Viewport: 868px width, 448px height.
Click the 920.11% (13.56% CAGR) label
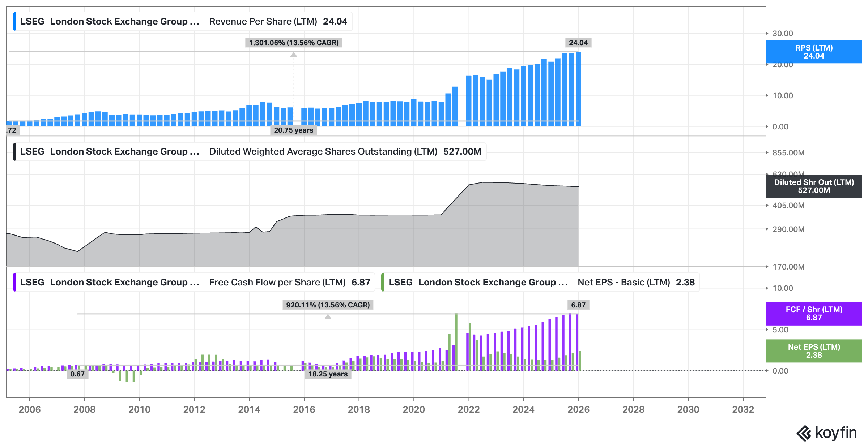pos(328,305)
